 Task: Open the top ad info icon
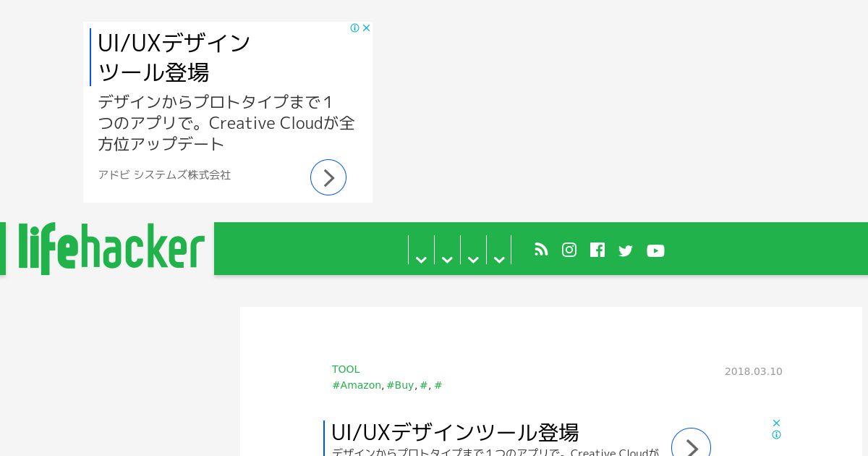355,28
